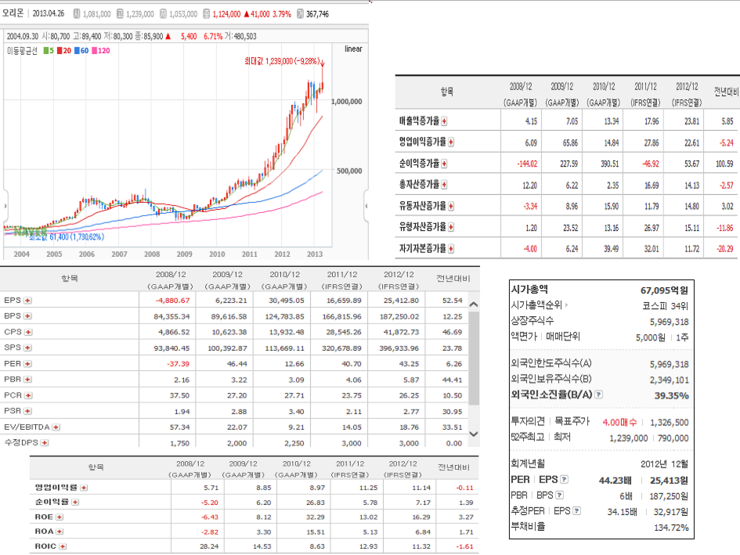This screenshot has width=740, height=555.
Task: Click the high-price icon before 1,239,000
Action: pyautogui.click(x=120, y=14)
